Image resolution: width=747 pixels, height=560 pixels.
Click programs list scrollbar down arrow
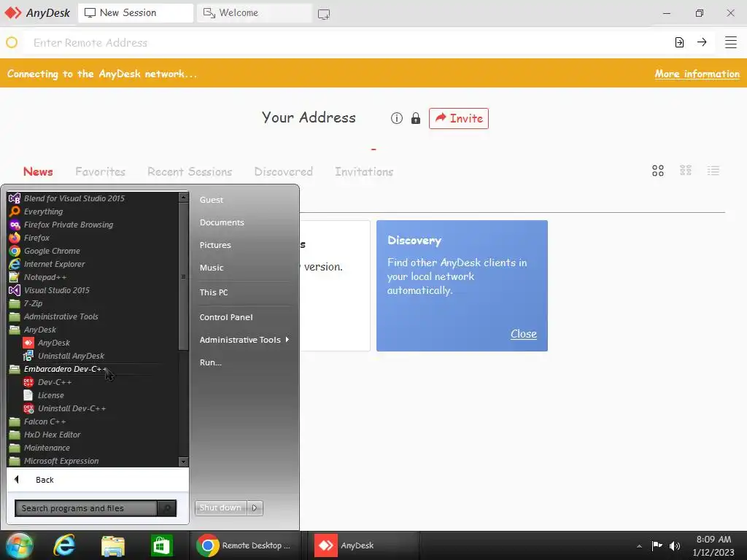click(x=183, y=462)
